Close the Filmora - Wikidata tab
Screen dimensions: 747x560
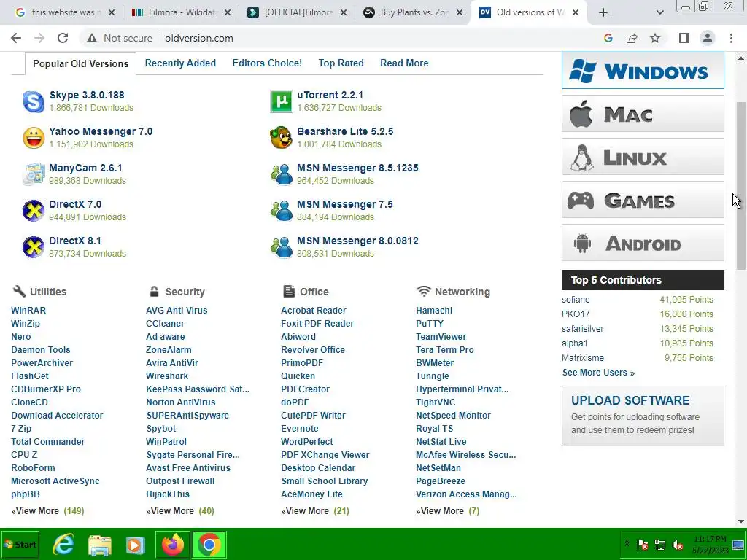coord(228,12)
